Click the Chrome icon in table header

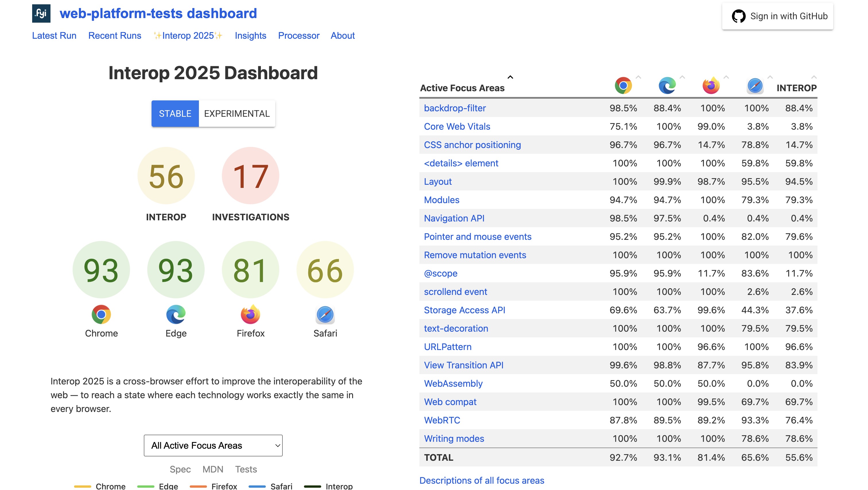click(623, 85)
